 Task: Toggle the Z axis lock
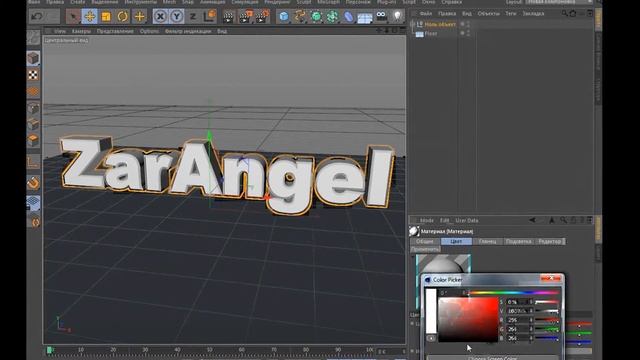pos(193,17)
